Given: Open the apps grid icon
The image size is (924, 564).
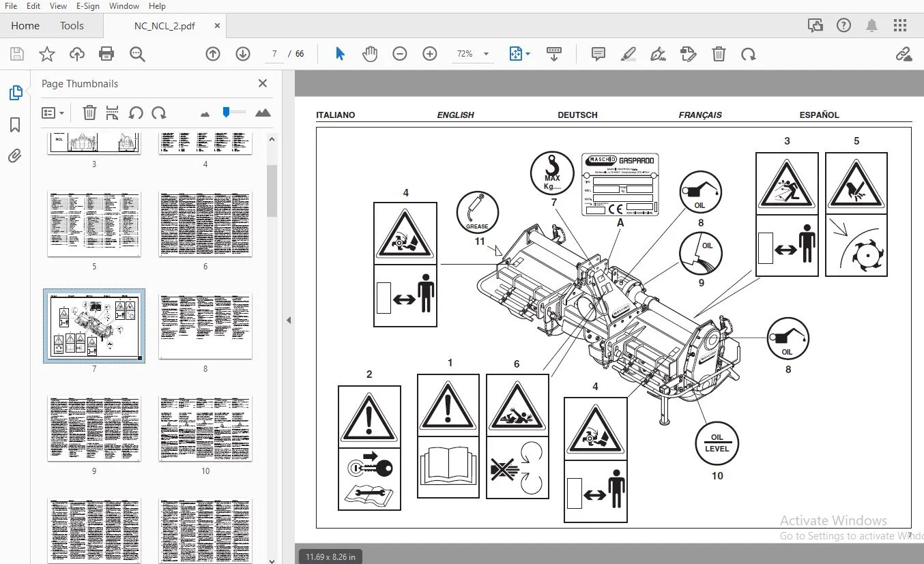Looking at the screenshot, I should pyautogui.click(x=900, y=26).
